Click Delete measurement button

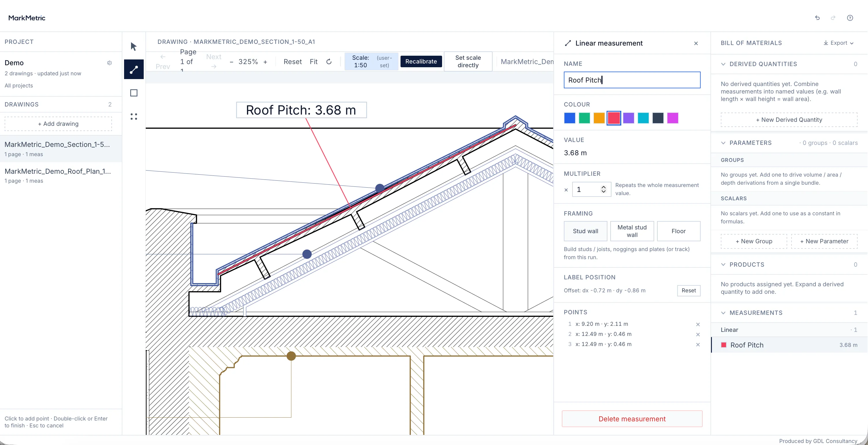632,419
